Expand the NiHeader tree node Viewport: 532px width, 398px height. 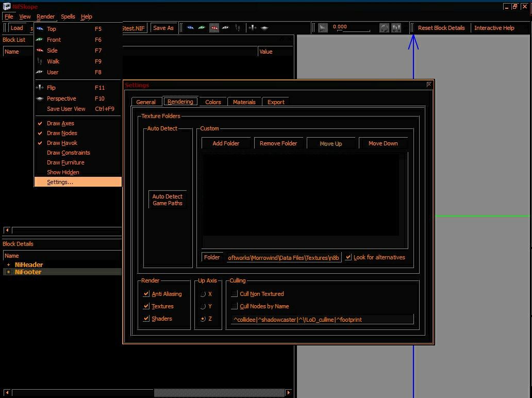pyautogui.click(x=8, y=264)
